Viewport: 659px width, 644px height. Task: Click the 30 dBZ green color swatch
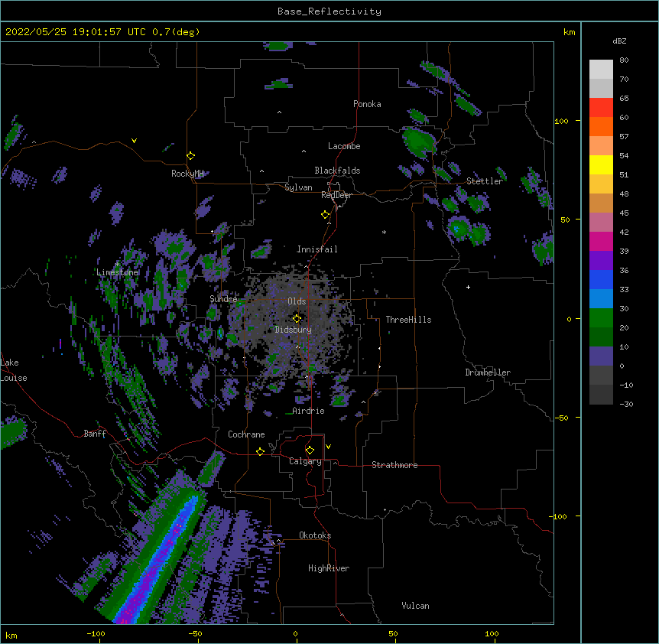(601, 317)
